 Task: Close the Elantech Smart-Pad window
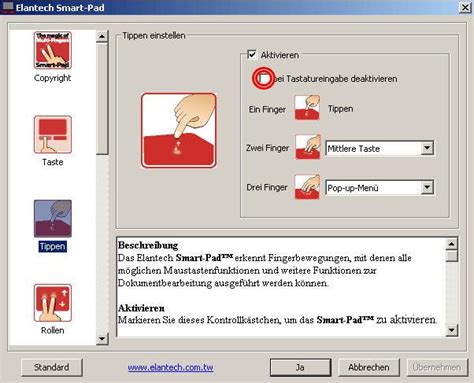pos(465,7)
